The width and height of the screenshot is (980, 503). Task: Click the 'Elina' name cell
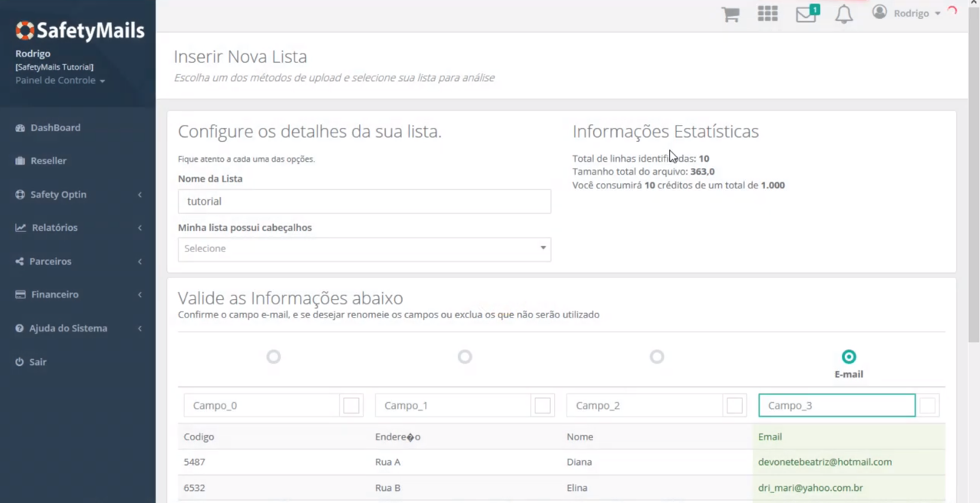pos(577,488)
